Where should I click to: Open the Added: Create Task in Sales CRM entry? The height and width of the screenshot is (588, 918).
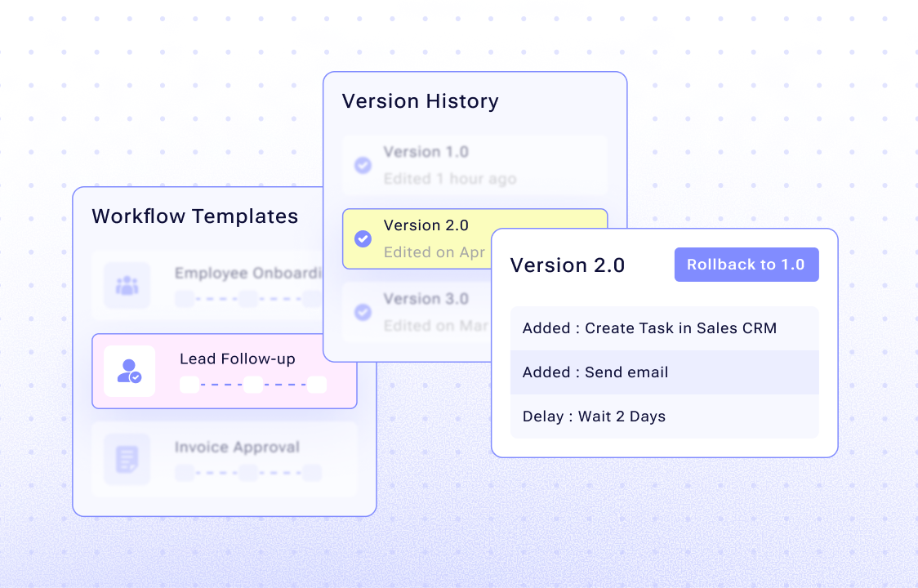click(664, 328)
